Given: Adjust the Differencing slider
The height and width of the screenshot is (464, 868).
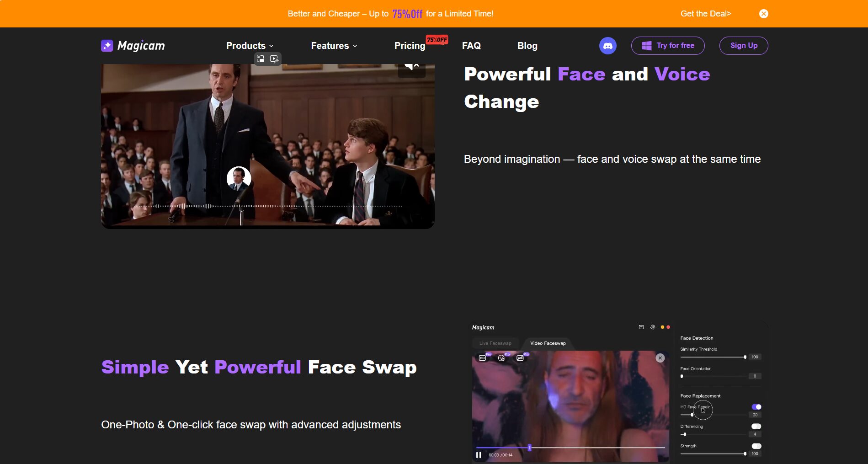Looking at the screenshot, I should (x=713, y=434).
